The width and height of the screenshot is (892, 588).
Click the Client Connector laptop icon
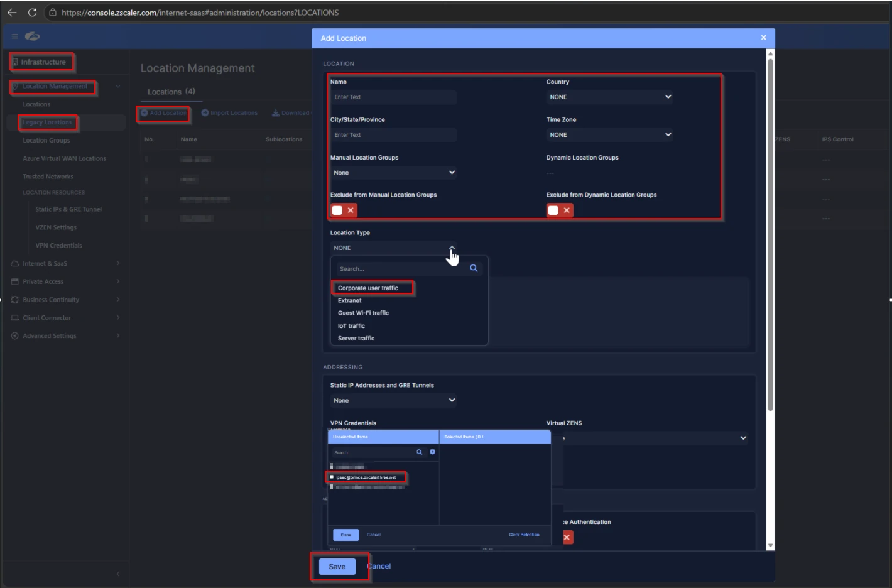click(x=15, y=318)
